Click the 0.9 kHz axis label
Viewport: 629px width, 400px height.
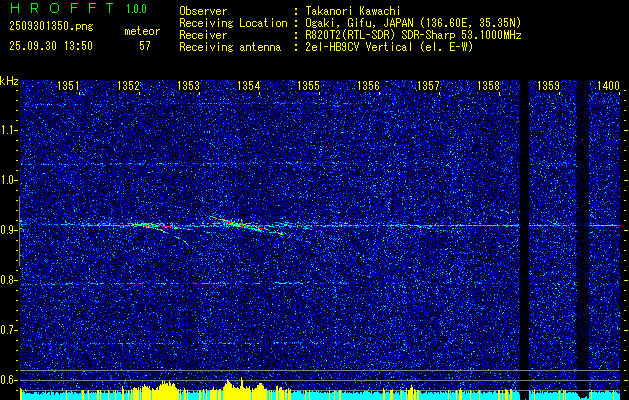pyautogui.click(x=8, y=230)
